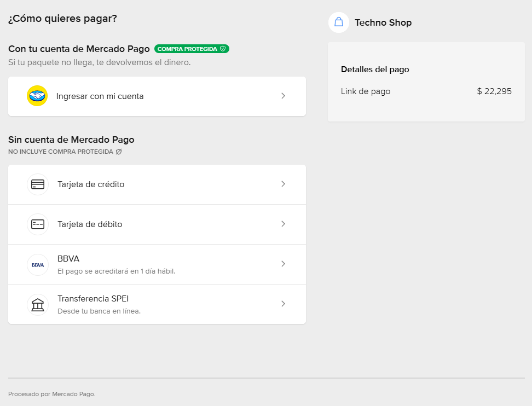Screen dimensions: 532x406
Task: Open the BBVA row chevron arrow
Action: tap(284, 264)
